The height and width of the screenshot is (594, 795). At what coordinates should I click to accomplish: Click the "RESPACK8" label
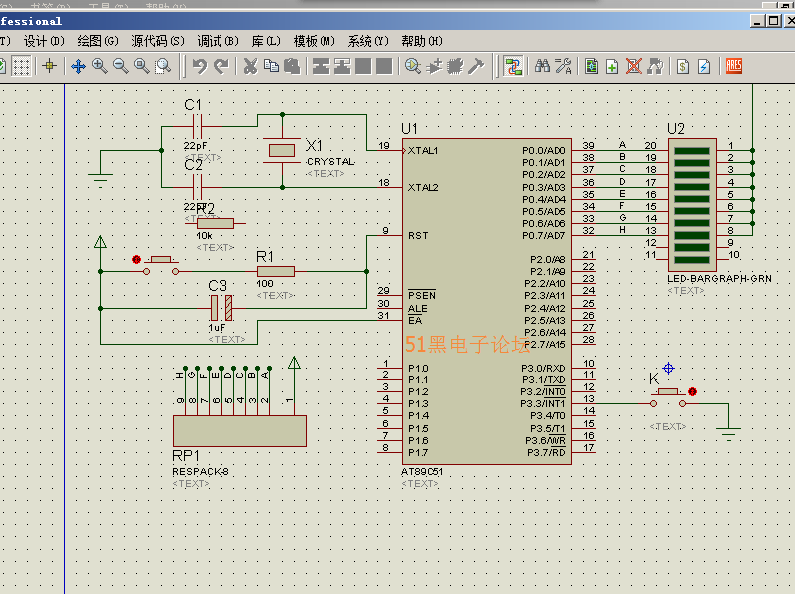coord(200,472)
